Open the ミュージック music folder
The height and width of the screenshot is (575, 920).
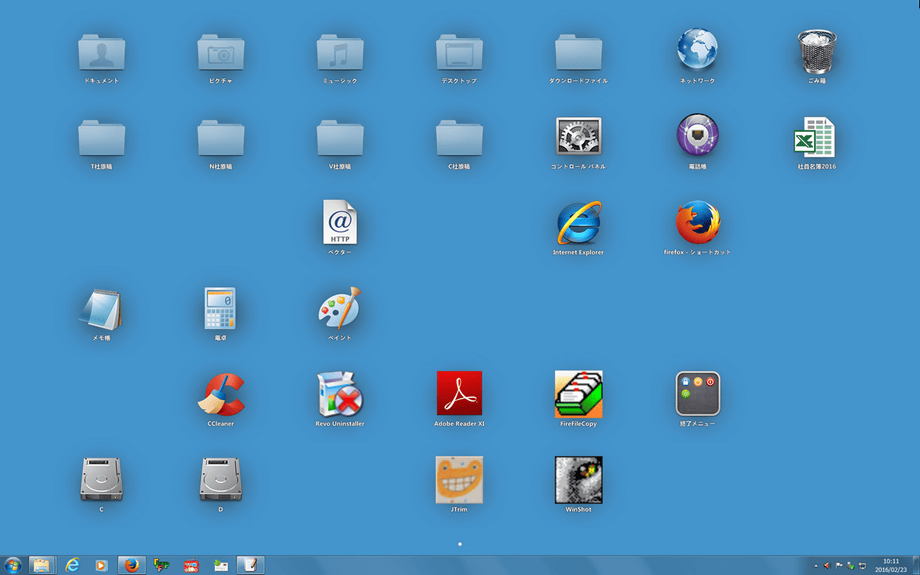[x=340, y=52]
